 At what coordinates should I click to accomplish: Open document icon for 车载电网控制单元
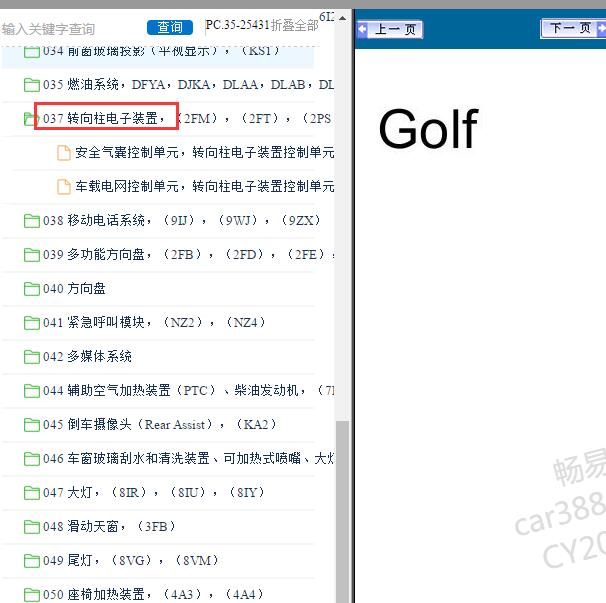pyautogui.click(x=64, y=187)
